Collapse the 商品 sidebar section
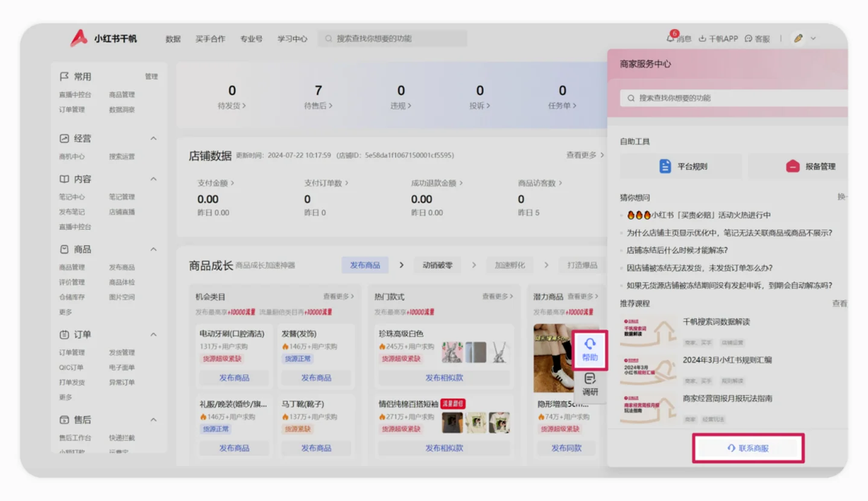The image size is (868, 501). pyautogui.click(x=153, y=249)
